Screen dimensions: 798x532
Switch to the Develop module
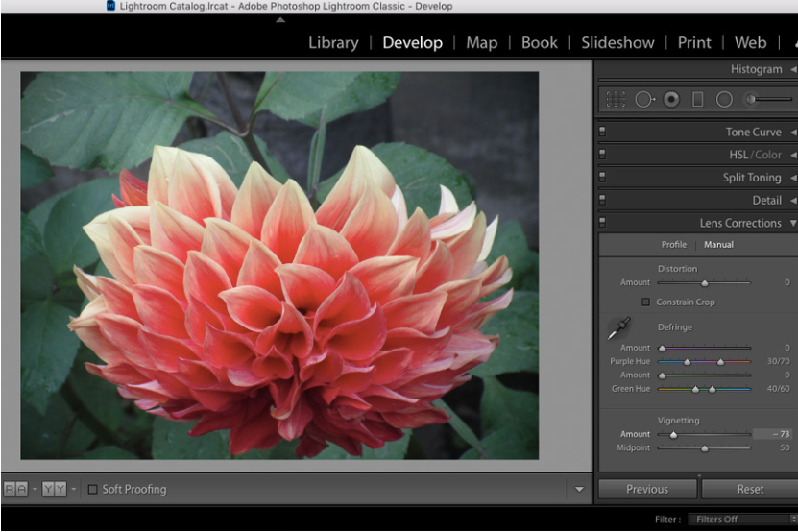pos(412,43)
